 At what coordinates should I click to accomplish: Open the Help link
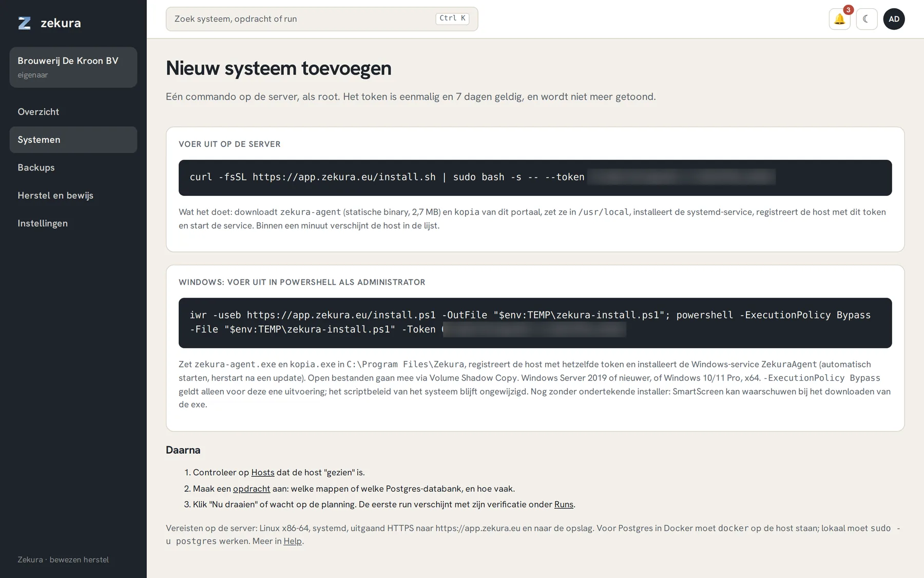click(x=293, y=541)
